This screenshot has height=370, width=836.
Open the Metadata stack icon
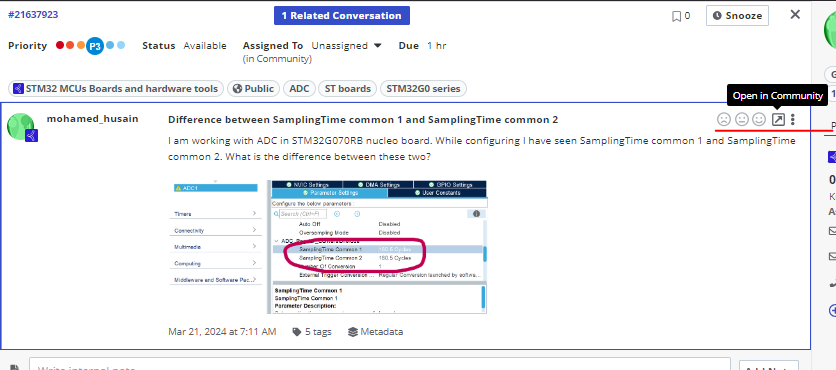click(352, 332)
